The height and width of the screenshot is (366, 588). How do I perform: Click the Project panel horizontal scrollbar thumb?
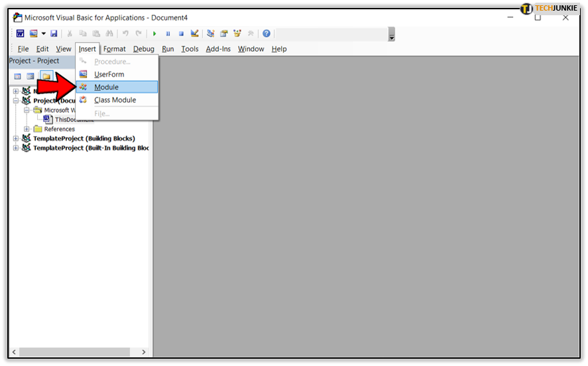[x=75, y=352]
